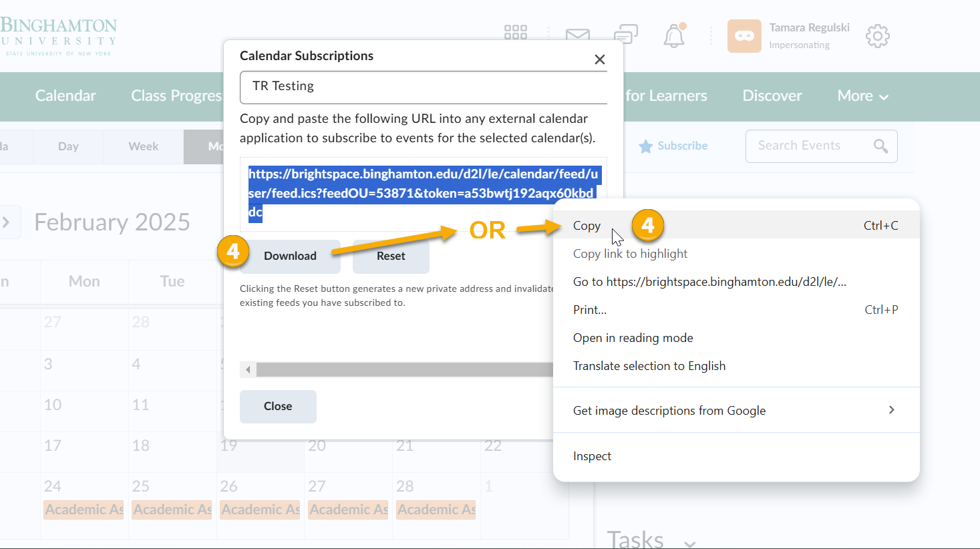The width and height of the screenshot is (980, 549).
Task: Open the More navigation dropdown
Action: click(862, 96)
